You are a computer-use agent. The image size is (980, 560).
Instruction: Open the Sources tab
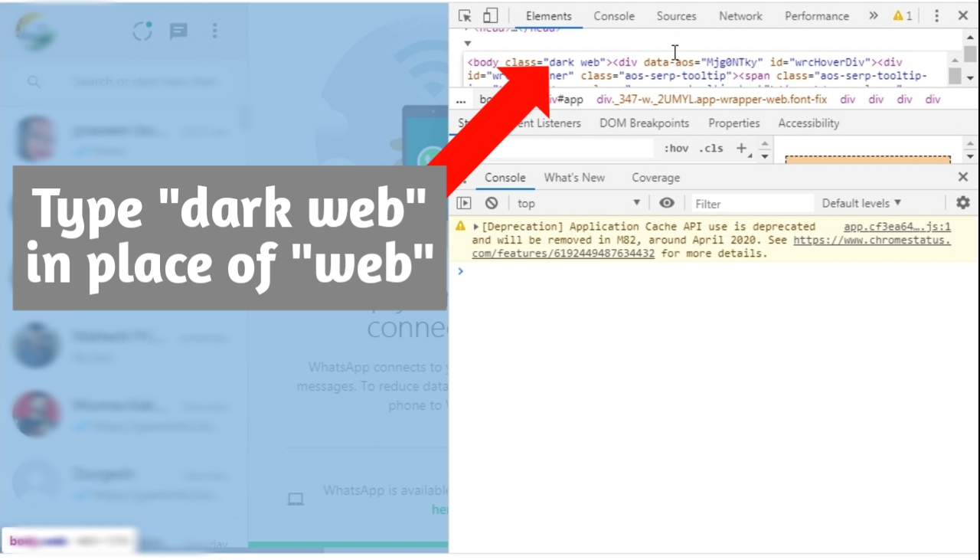pos(676,15)
